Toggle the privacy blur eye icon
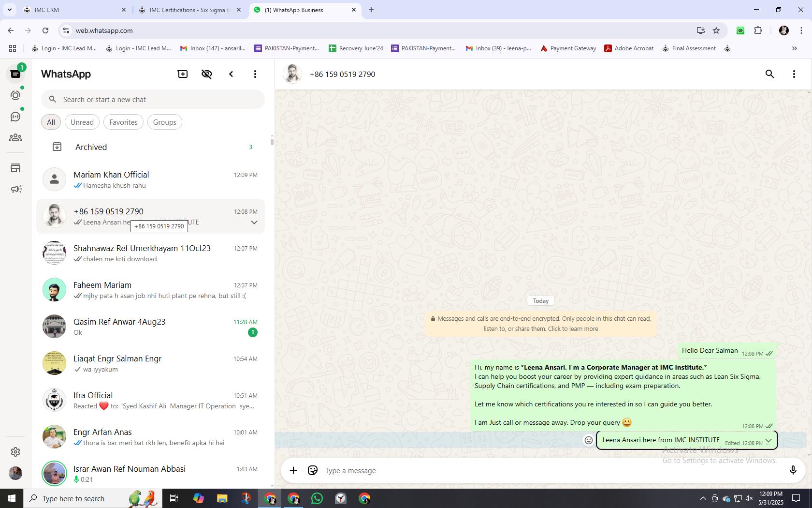This screenshot has width=812, height=508. 207,74
